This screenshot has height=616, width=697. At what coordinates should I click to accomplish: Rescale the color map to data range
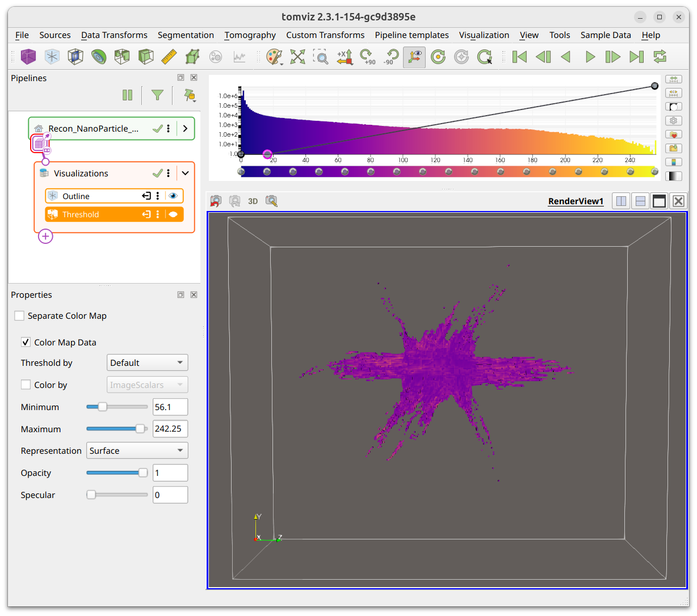coord(674,79)
